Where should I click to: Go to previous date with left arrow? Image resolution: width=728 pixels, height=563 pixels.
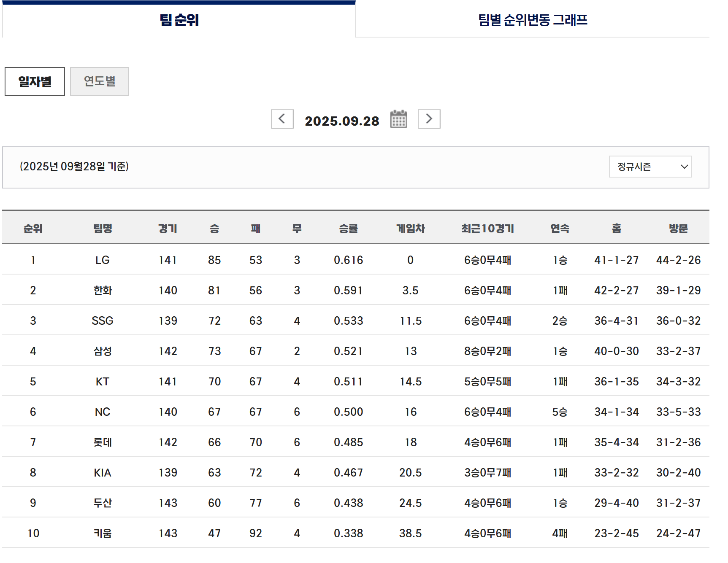(282, 119)
